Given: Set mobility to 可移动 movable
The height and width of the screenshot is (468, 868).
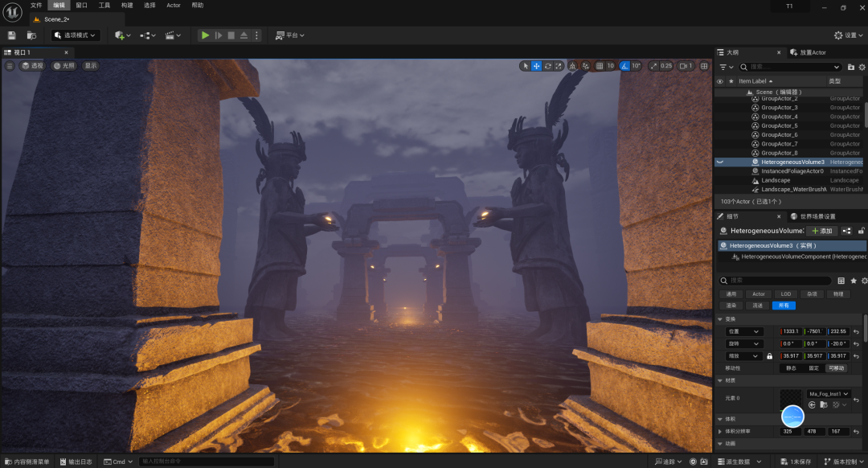Looking at the screenshot, I should [837, 368].
